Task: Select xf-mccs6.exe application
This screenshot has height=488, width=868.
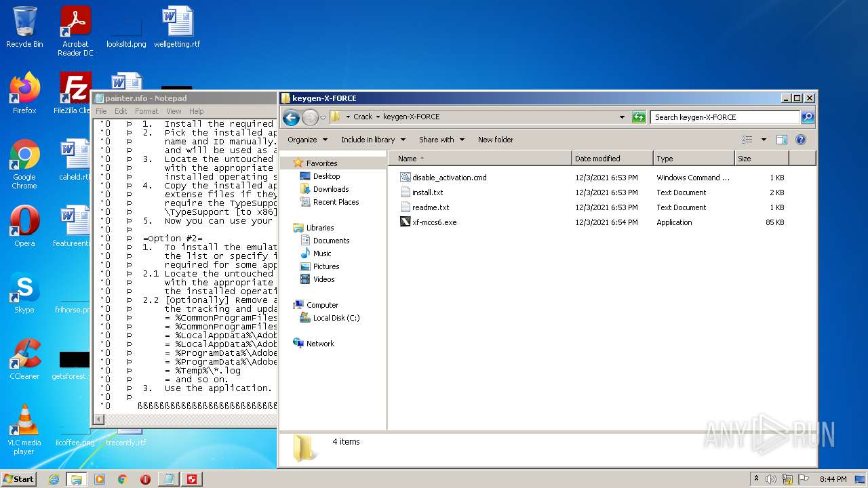Action: [x=429, y=222]
